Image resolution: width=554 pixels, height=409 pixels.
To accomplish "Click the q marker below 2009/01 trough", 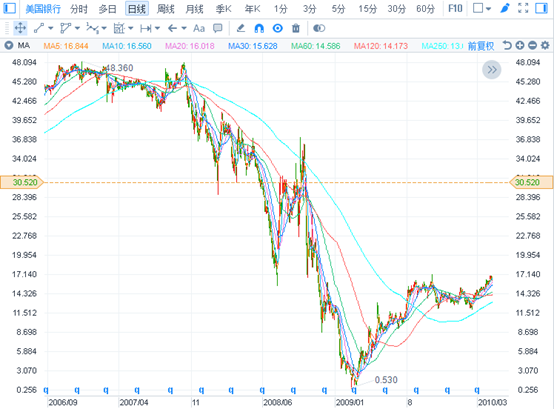I will coord(354,390).
